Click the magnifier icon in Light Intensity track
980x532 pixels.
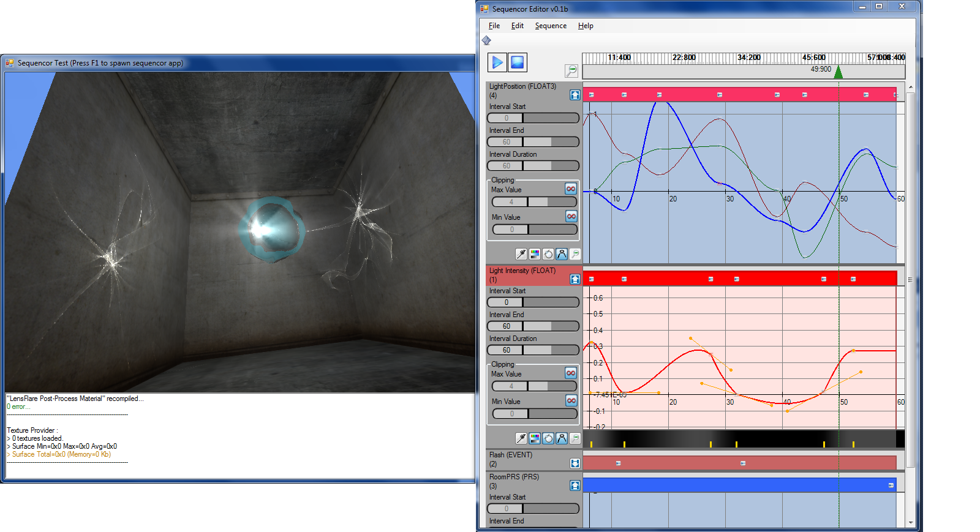click(x=575, y=438)
